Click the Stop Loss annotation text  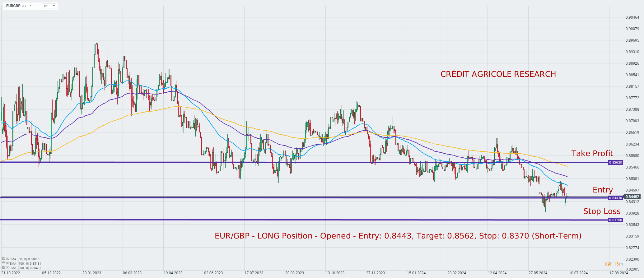tap(602, 211)
